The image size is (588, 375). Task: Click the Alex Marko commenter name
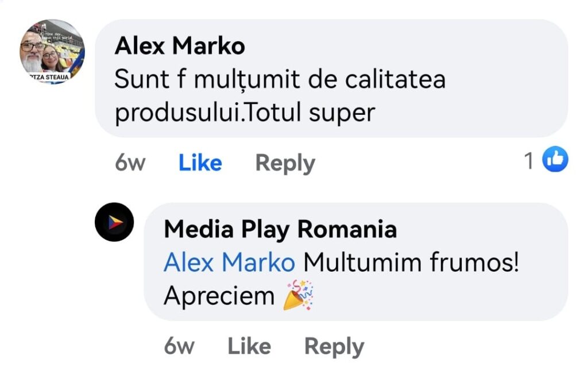(180, 46)
